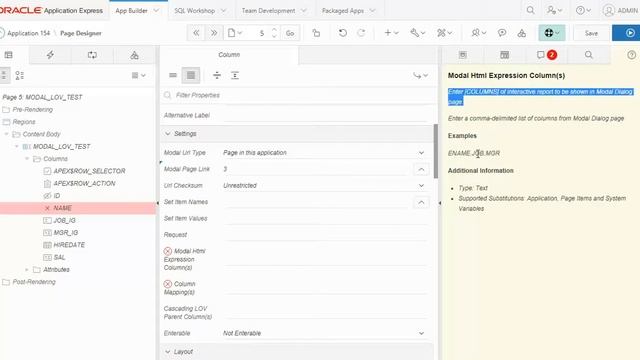Open the Modal Url Type dropdown
Viewport: 640px width, 360px height.
(324, 153)
